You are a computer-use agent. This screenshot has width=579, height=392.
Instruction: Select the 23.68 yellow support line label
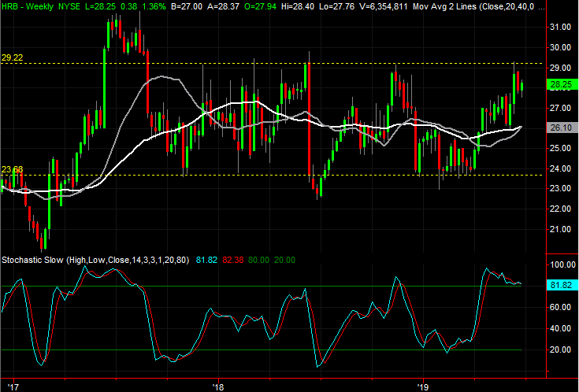pos(12,169)
